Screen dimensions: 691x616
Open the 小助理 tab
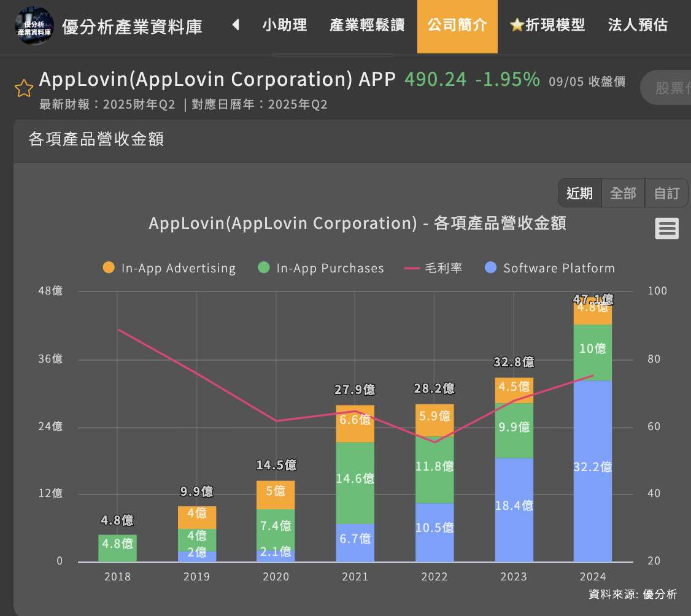[285, 25]
